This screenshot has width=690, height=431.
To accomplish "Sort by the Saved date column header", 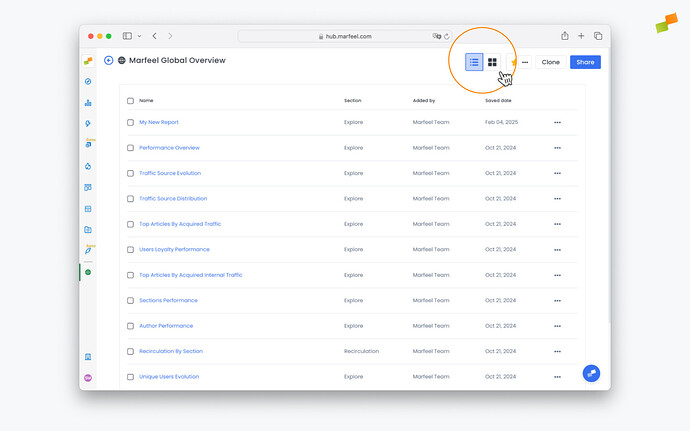I will [x=498, y=101].
